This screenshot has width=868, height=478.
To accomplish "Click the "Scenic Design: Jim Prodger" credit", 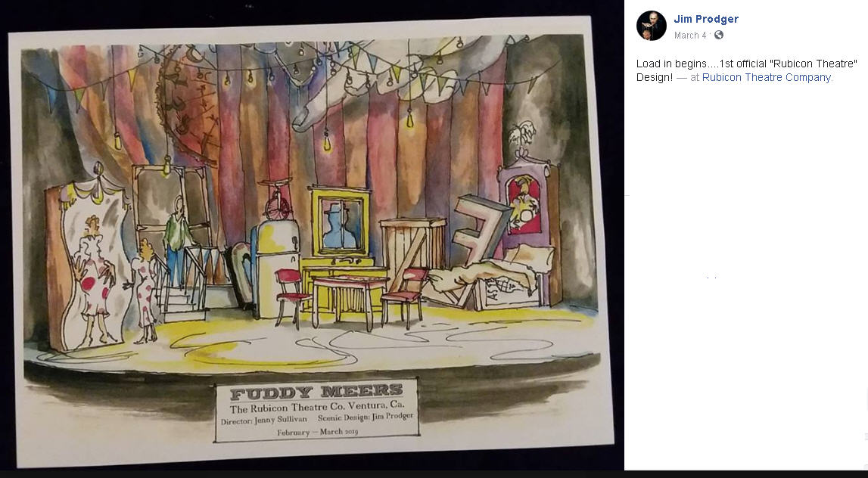I will 366,417.
